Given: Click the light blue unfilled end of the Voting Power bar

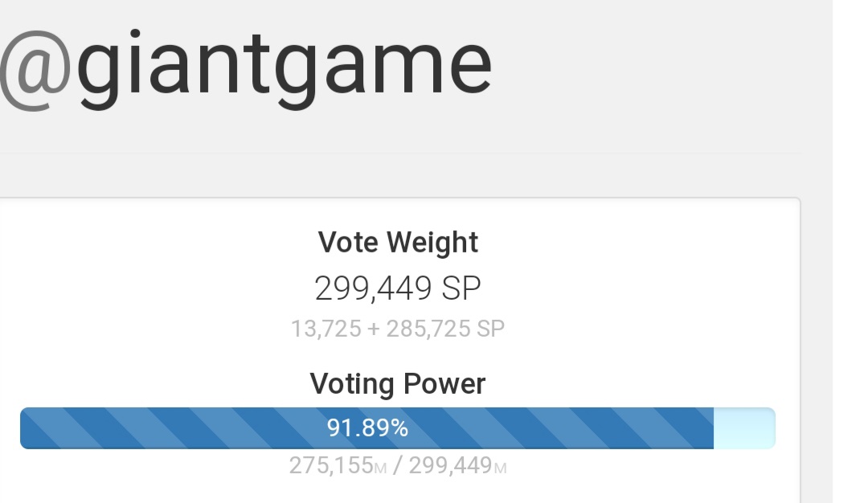Looking at the screenshot, I should pyautogui.click(x=743, y=428).
